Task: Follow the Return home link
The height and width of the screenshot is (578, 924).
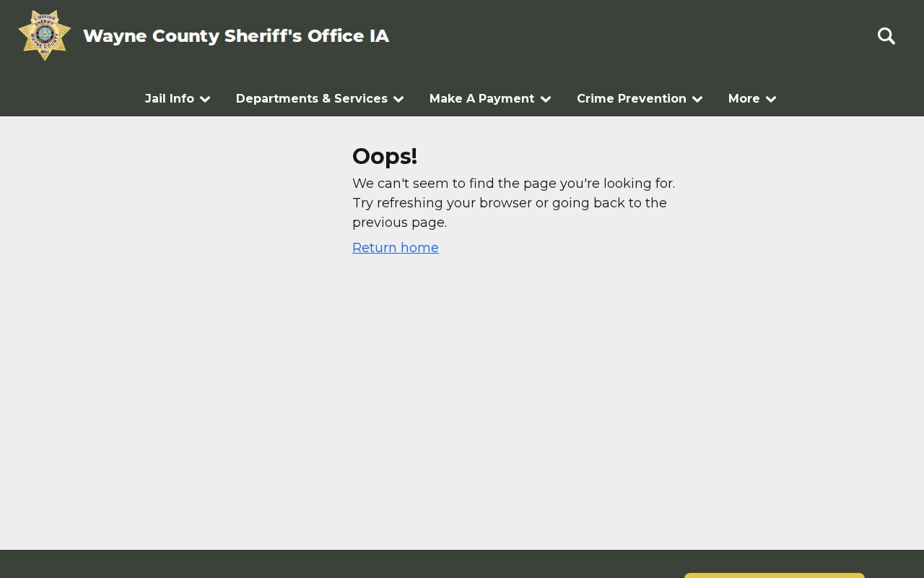Action: point(396,248)
